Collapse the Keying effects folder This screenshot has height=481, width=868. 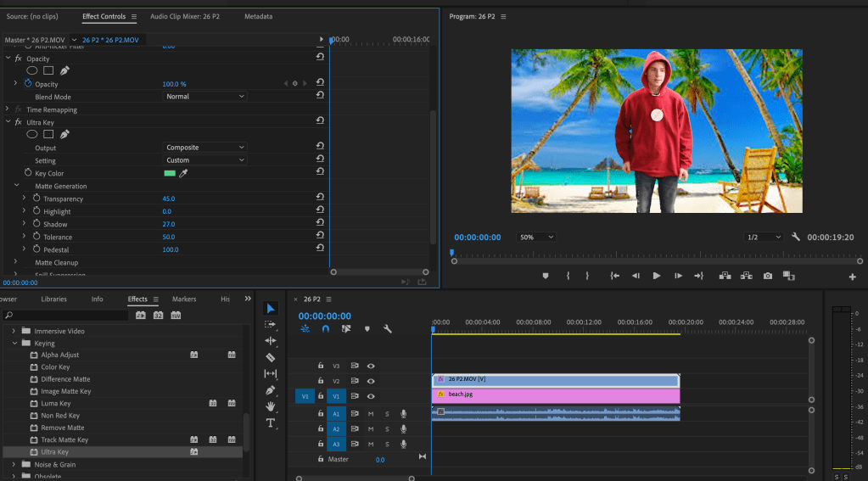click(14, 344)
